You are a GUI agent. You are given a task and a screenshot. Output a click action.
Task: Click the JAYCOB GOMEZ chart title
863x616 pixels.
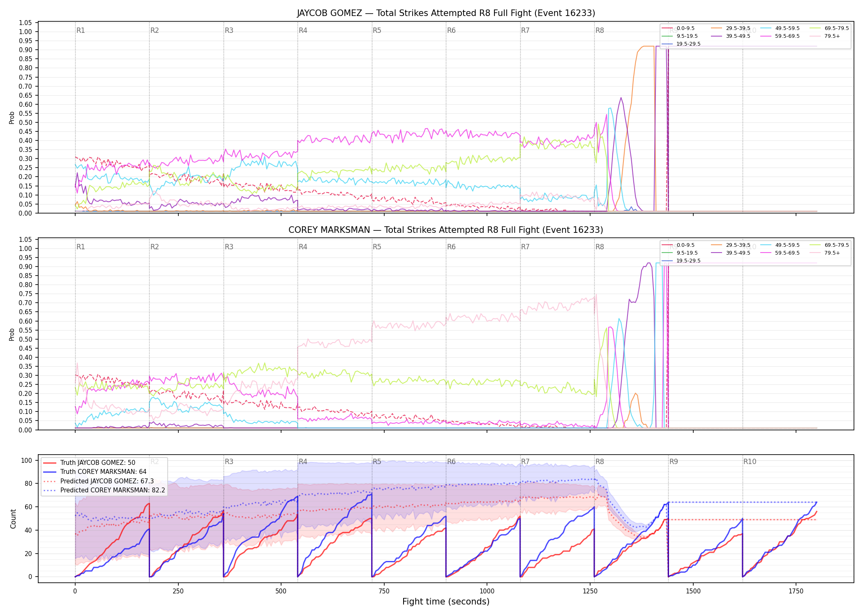click(446, 13)
